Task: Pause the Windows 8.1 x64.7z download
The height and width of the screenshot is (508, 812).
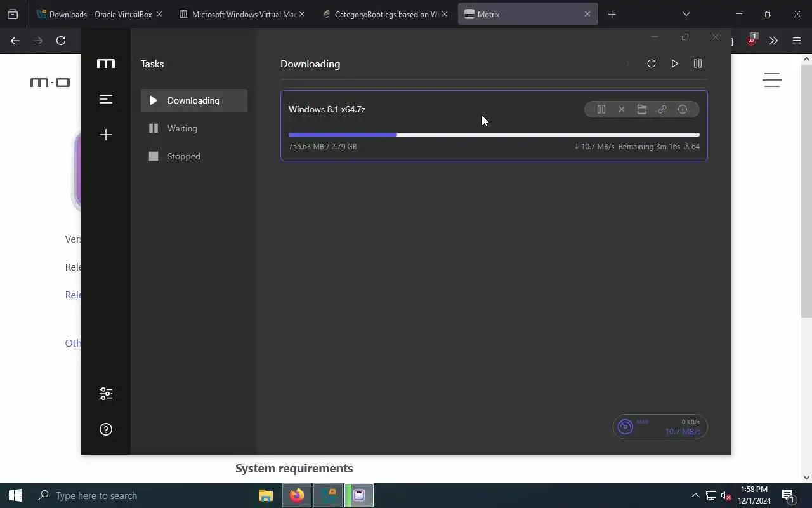Action: [601, 109]
